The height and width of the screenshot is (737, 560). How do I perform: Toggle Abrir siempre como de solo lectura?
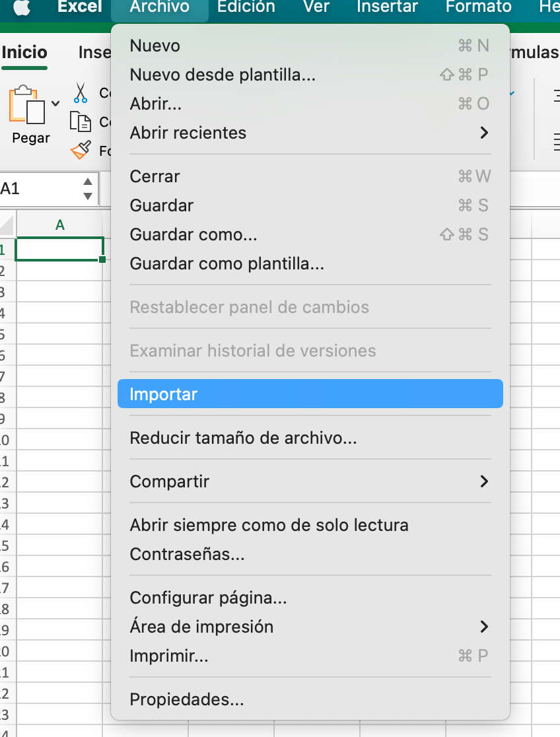click(x=310, y=525)
